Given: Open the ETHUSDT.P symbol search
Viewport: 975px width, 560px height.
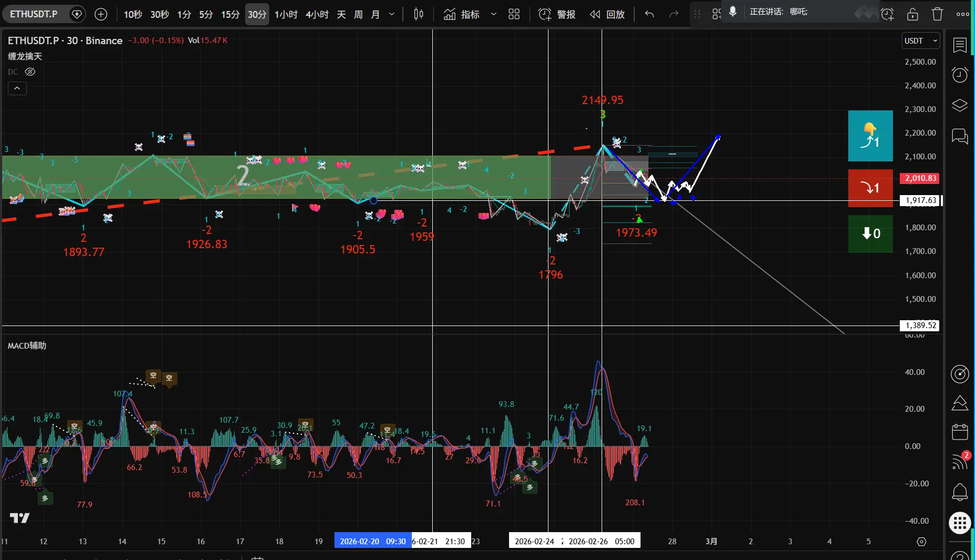Looking at the screenshot, I should 34,14.
